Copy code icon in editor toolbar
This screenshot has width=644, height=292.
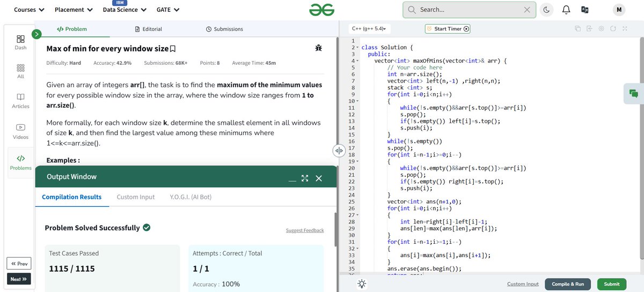point(577,28)
